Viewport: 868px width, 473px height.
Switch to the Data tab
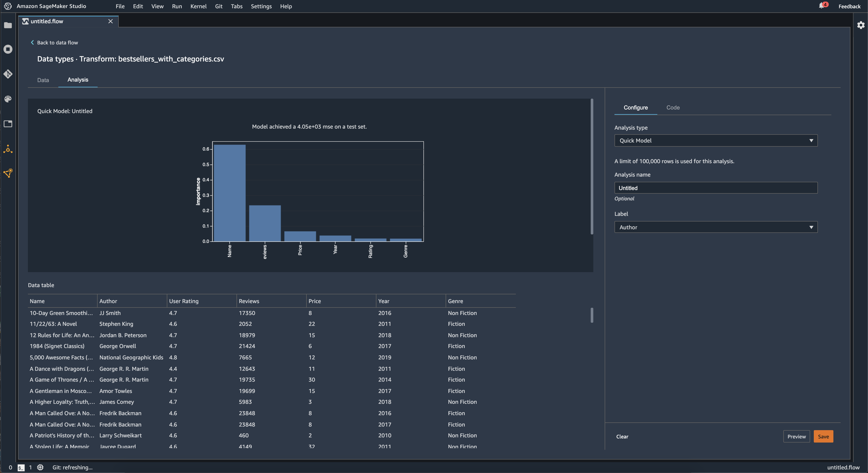pyautogui.click(x=43, y=80)
